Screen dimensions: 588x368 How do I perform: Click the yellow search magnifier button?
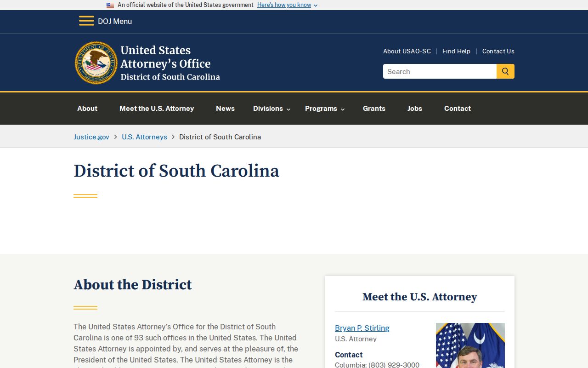pyautogui.click(x=505, y=71)
